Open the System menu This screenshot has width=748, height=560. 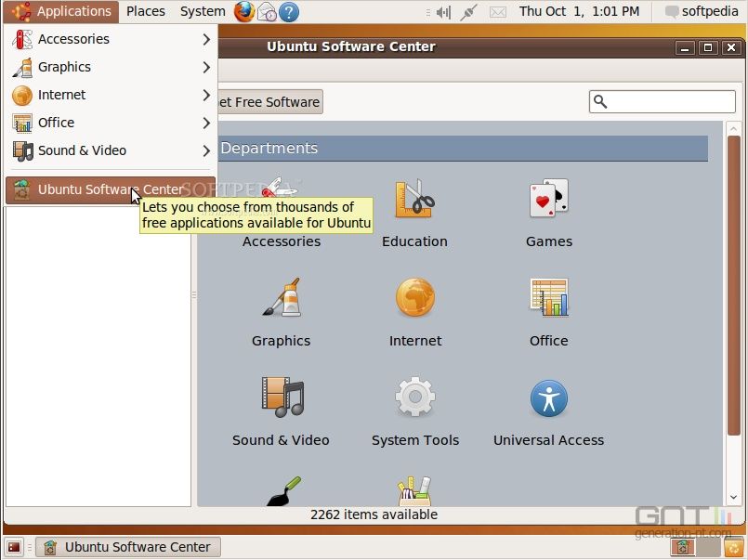pyautogui.click(x=203, y=11)
